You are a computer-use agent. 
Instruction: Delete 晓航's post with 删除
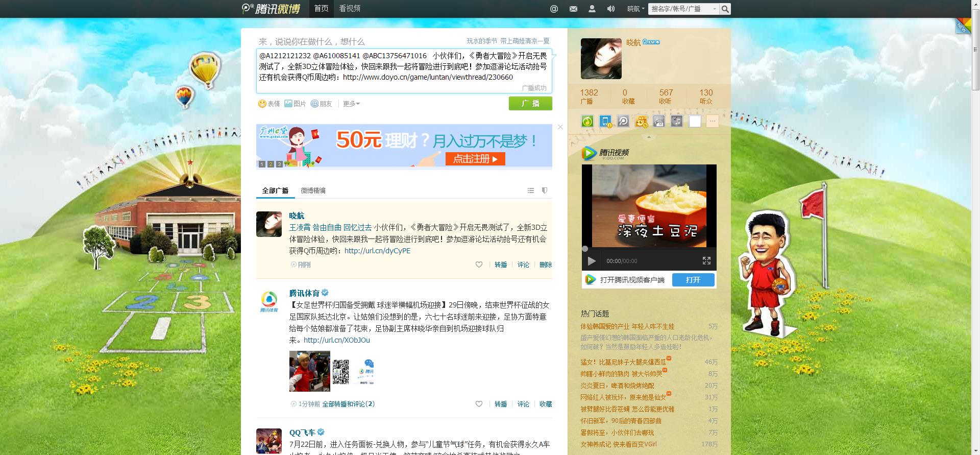[546, 265]
